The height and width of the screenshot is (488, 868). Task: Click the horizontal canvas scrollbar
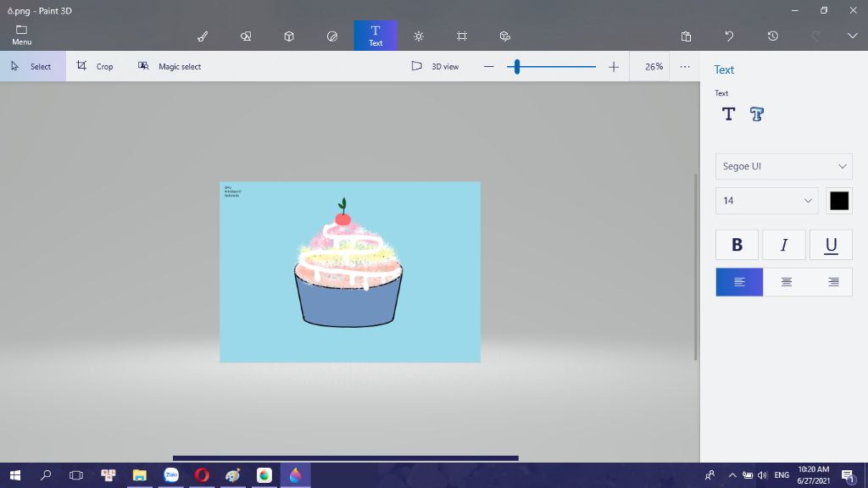(x=346, y=458)
